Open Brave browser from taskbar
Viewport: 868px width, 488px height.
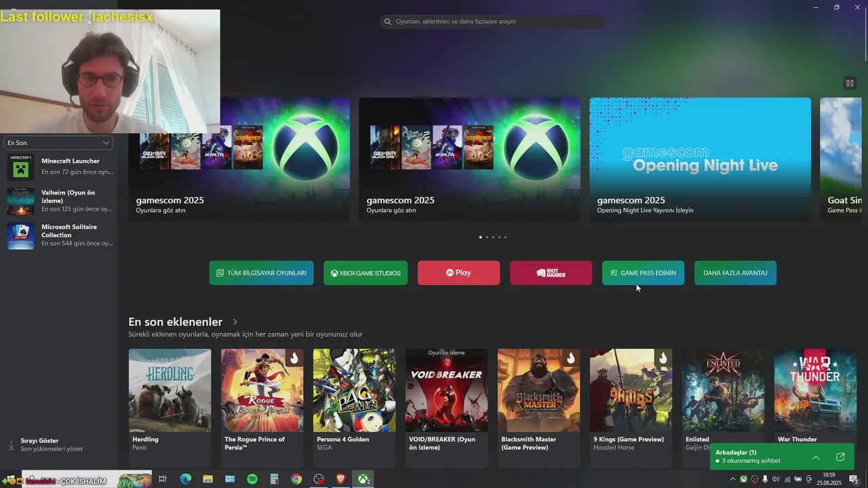point(341,479)
